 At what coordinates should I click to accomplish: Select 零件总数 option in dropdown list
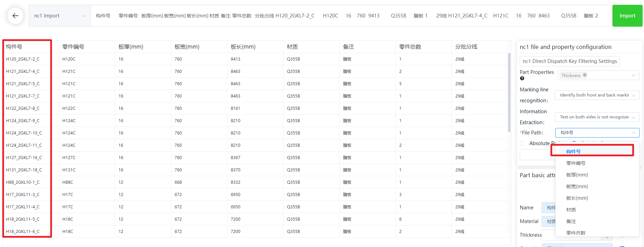click(x=597, y=233)
